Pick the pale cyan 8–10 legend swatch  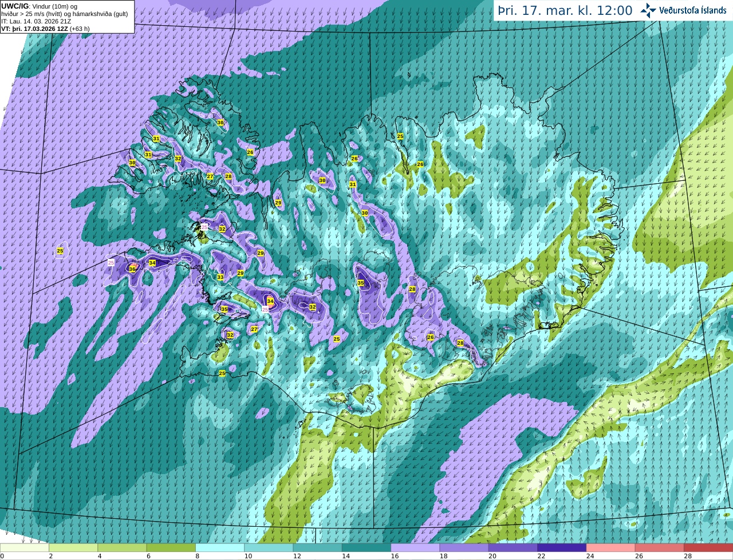220,548
